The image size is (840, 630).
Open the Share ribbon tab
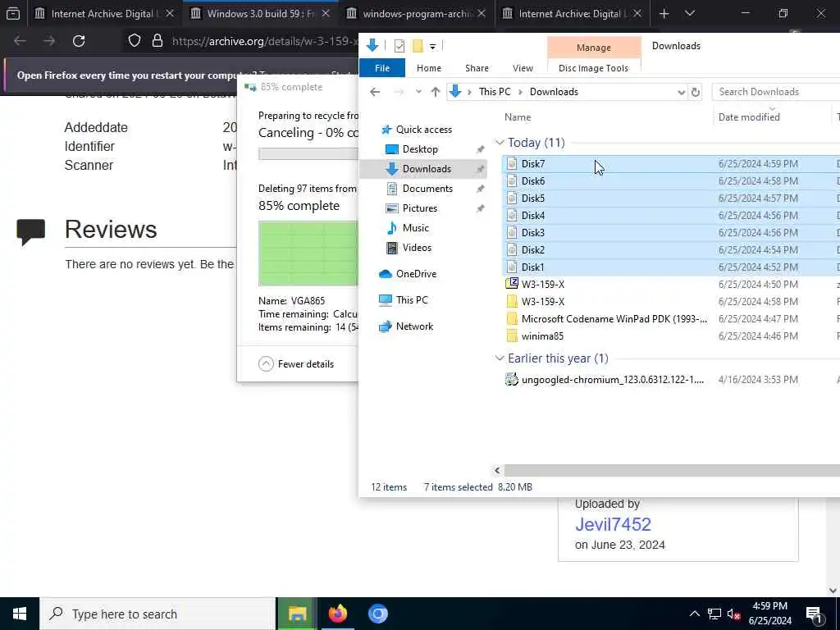(x=477, y=68)
